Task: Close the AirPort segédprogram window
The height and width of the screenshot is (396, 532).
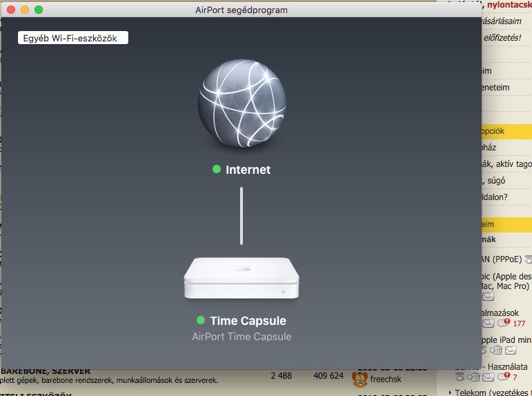Action: point(11,10)
